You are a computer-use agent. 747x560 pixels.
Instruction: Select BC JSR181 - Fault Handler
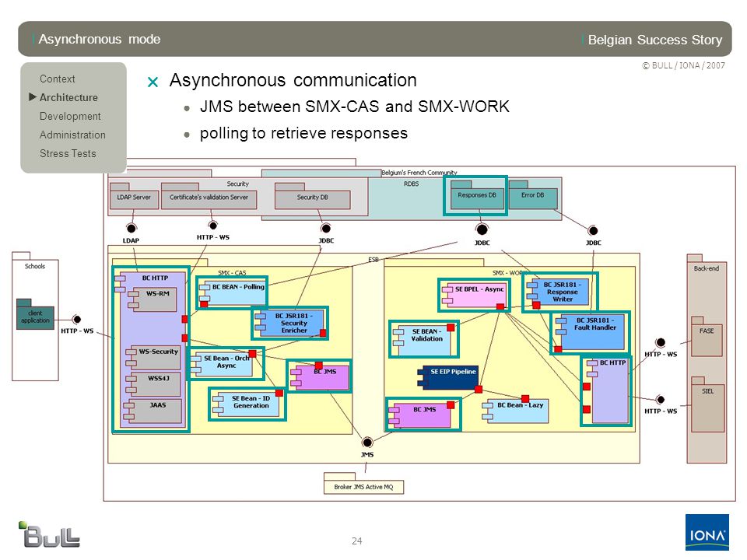pos(590,332)
